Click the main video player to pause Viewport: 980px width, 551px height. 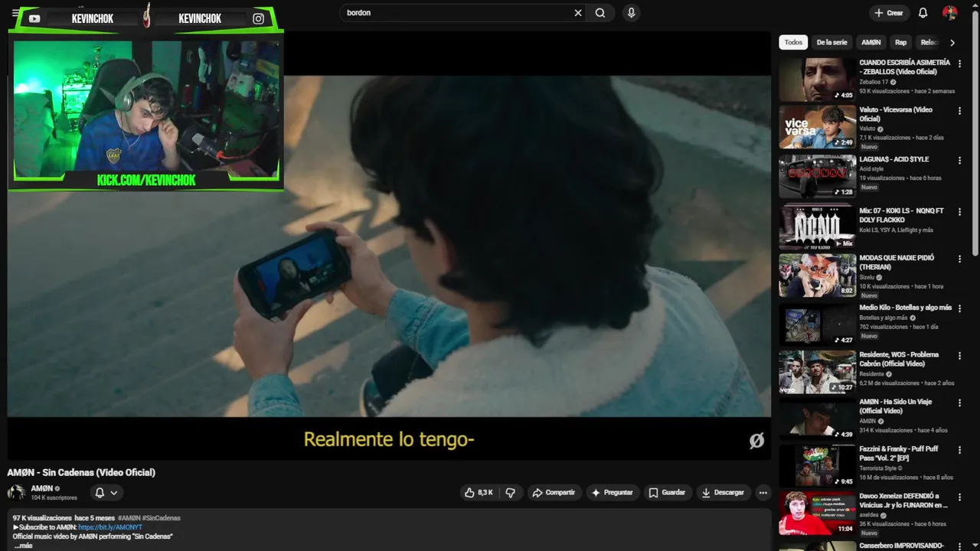(x=389, y=245)
